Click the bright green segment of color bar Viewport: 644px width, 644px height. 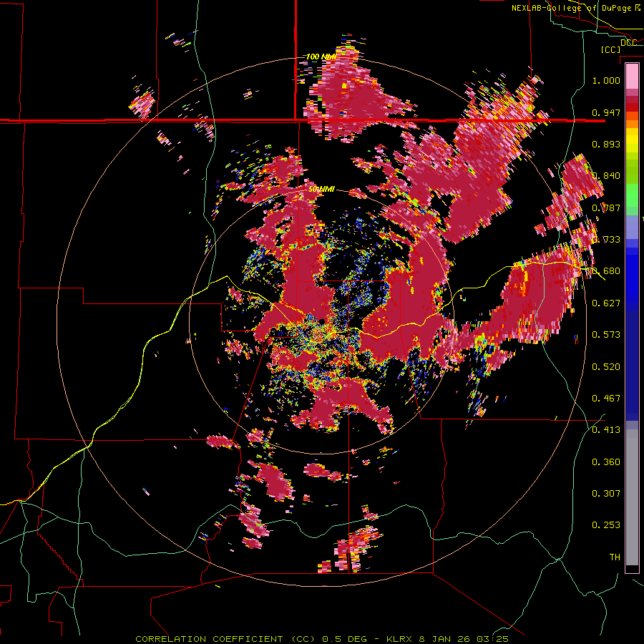(632, 195)
